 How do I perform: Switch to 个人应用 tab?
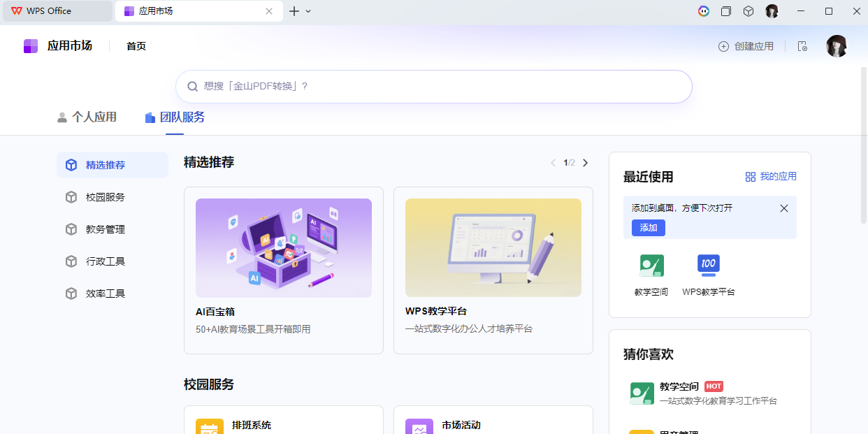point(87,117)
